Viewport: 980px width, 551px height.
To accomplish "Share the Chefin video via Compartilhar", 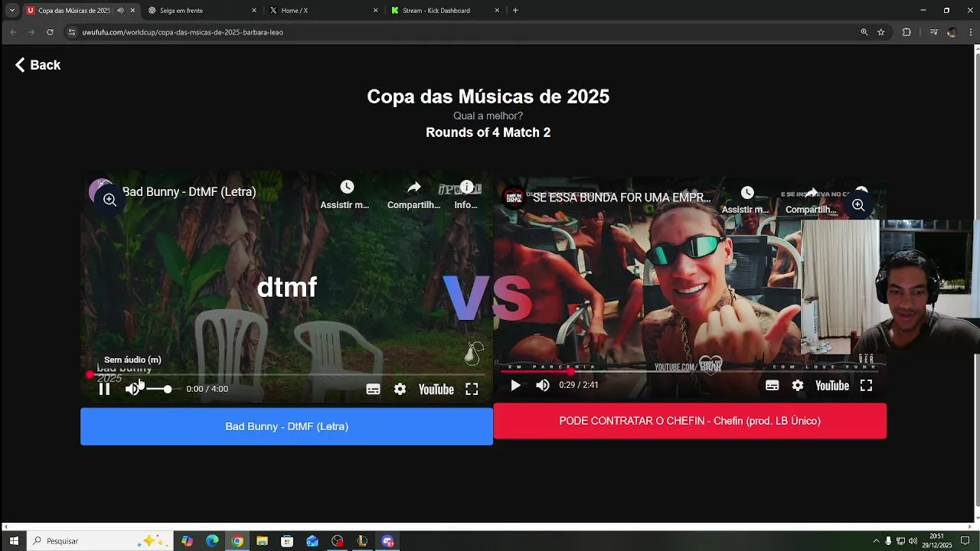I will [811, 201].
